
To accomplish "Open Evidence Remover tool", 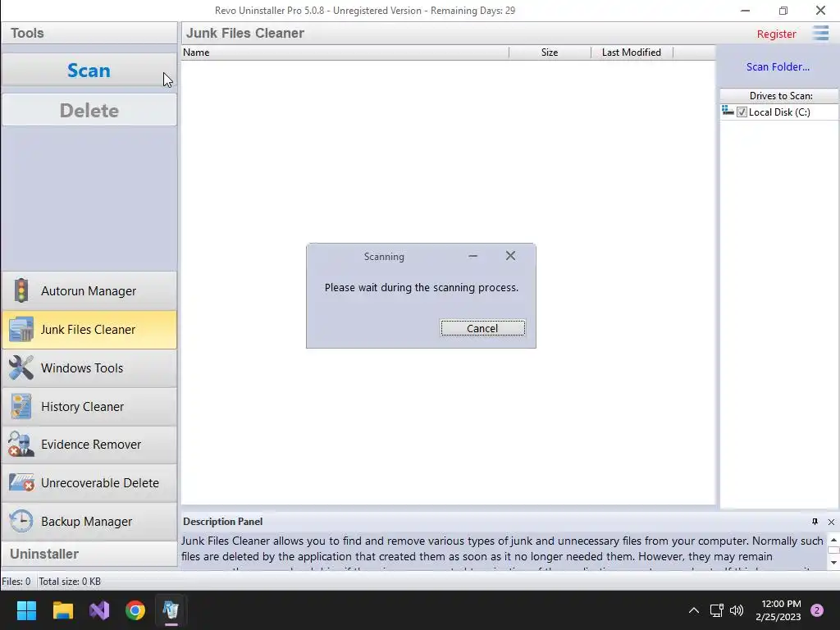I will click(x=89, y=445).
